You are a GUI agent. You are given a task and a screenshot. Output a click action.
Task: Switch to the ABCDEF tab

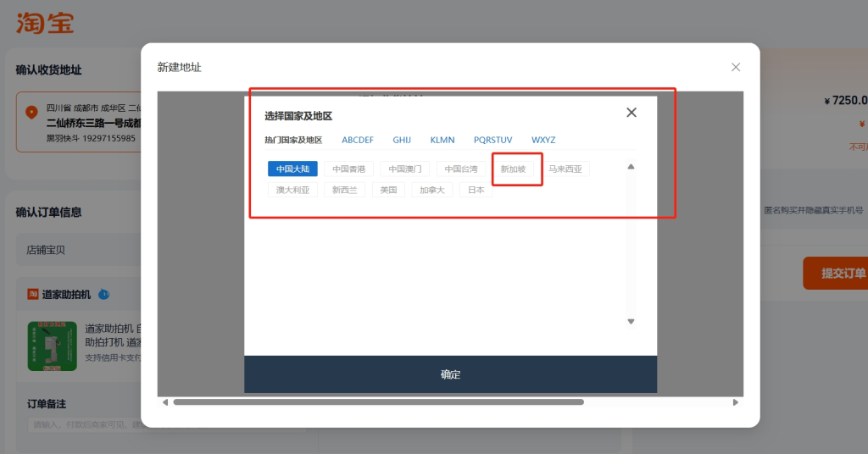358,140
